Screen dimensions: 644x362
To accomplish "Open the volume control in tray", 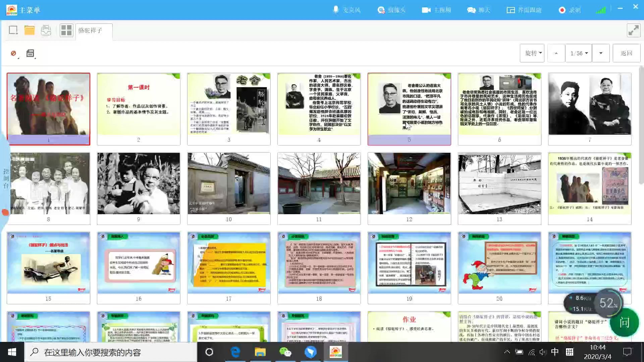I will click(543, 352).
